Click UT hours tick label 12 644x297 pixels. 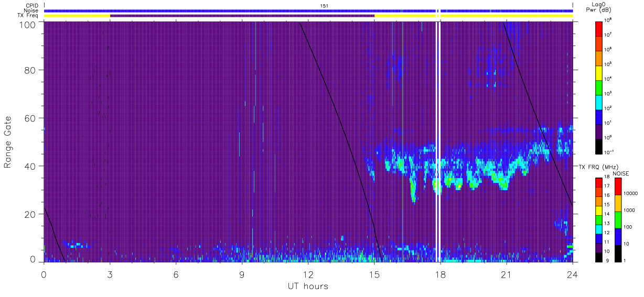(308, 274)
